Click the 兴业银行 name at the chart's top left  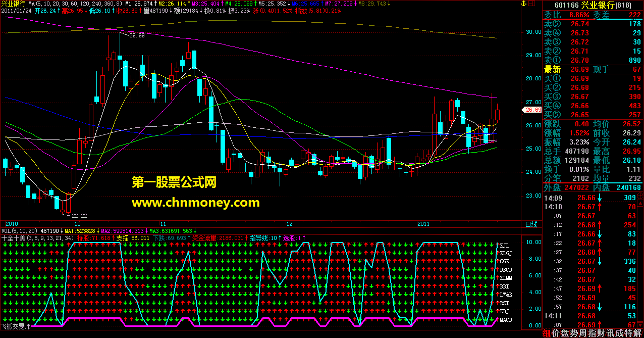(13, 4)
